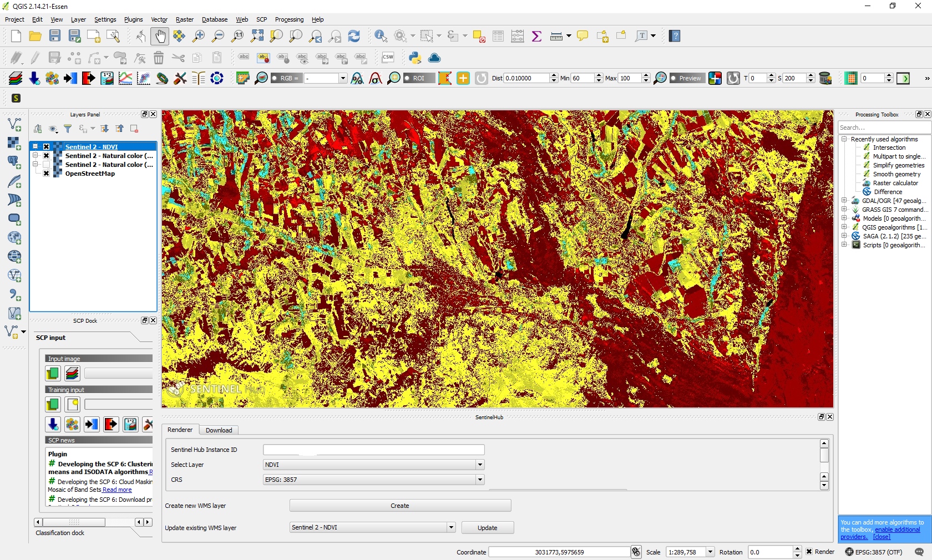Image resolution: width=932 pixels, height=560 pixels.
Task: Open the Processing menu
Action: [x=289, y=19]
